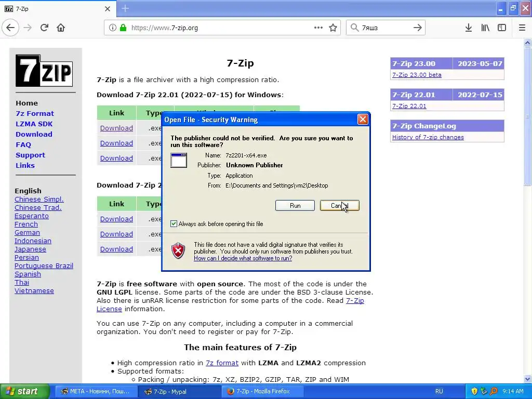Open the RU language indicator
This screenshot has height=399, width=532.
(439, 392)
